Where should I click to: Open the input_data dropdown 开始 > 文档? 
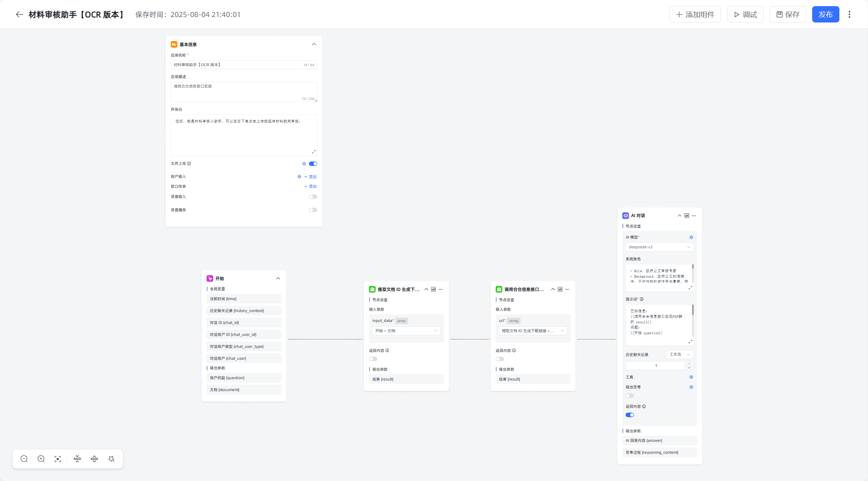click(x=406, y=331)
